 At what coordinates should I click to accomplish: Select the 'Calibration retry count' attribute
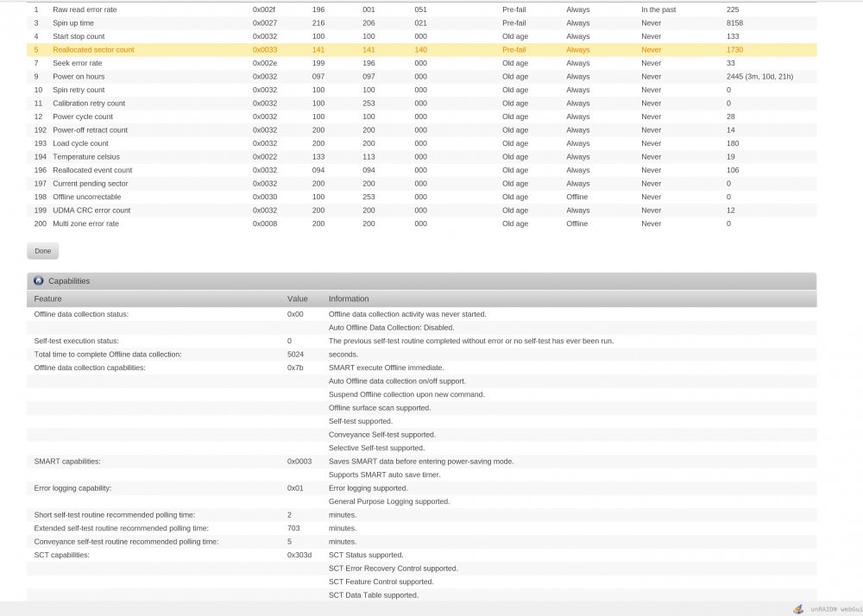(x=89, y=104)
